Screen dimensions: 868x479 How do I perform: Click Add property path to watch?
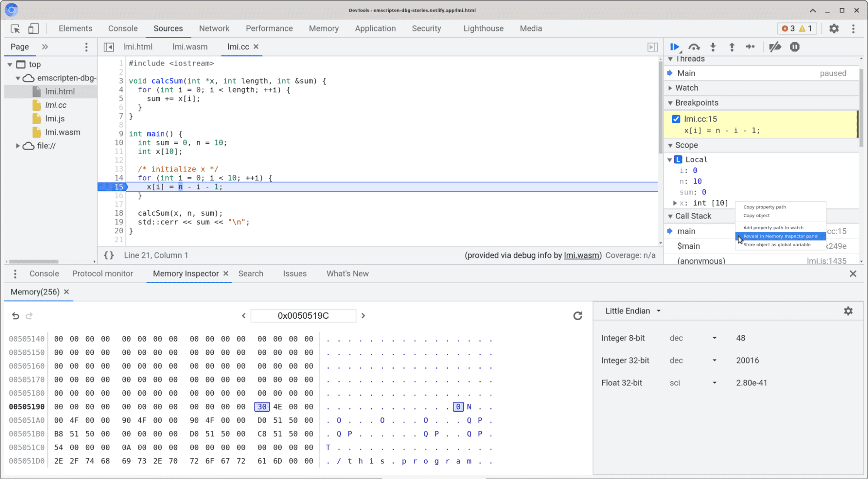[774, 227]
